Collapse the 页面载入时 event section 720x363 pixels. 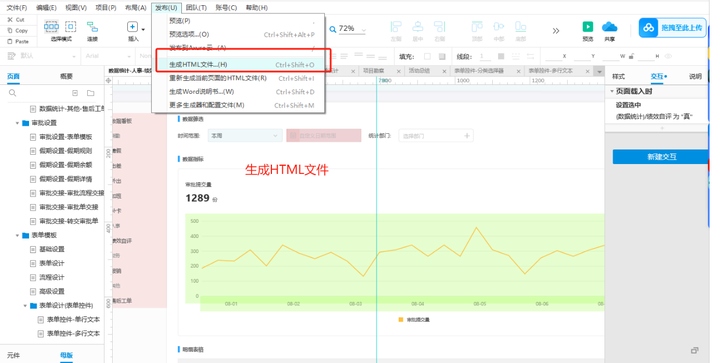612,91
